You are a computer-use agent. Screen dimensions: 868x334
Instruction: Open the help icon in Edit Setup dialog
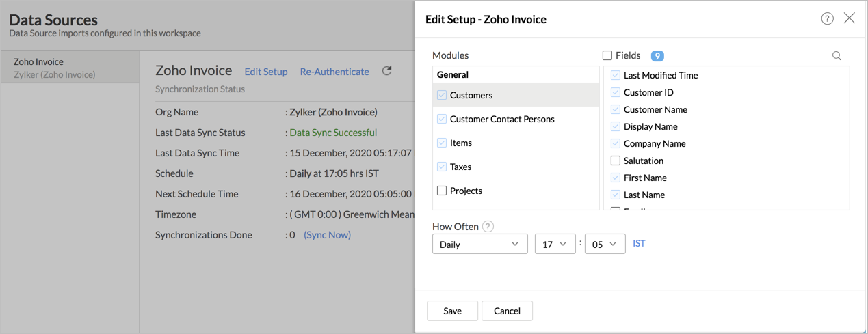pyautogui.click(x=827, y=18)
